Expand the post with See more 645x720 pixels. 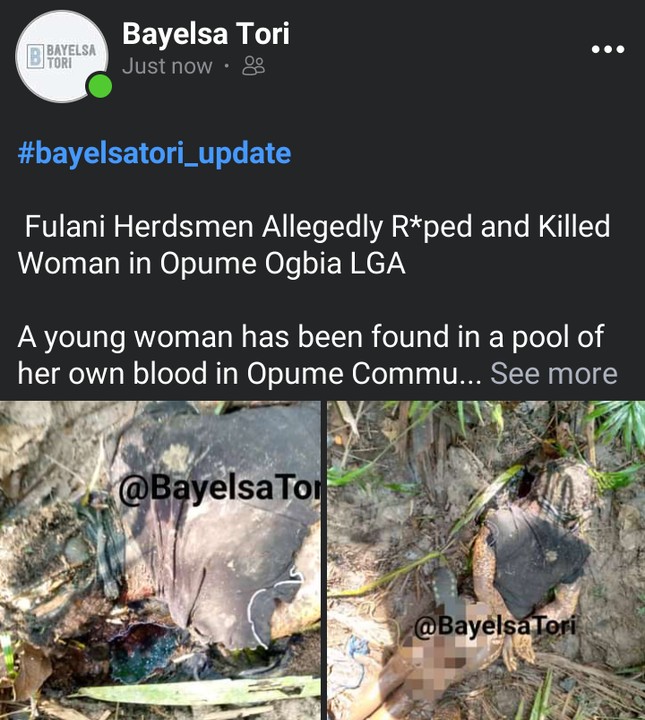(x=553, y=374)
